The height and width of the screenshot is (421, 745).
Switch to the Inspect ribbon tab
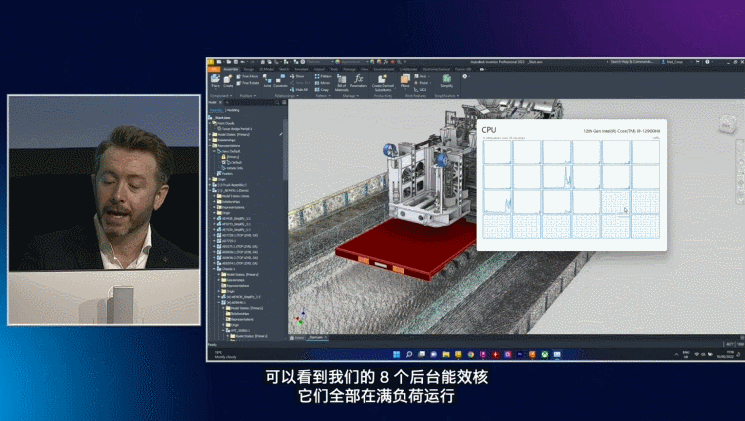[319, 69]
